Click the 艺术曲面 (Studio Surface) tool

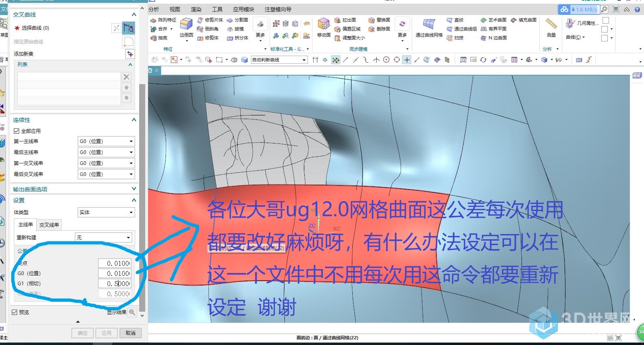click(493, 20)
